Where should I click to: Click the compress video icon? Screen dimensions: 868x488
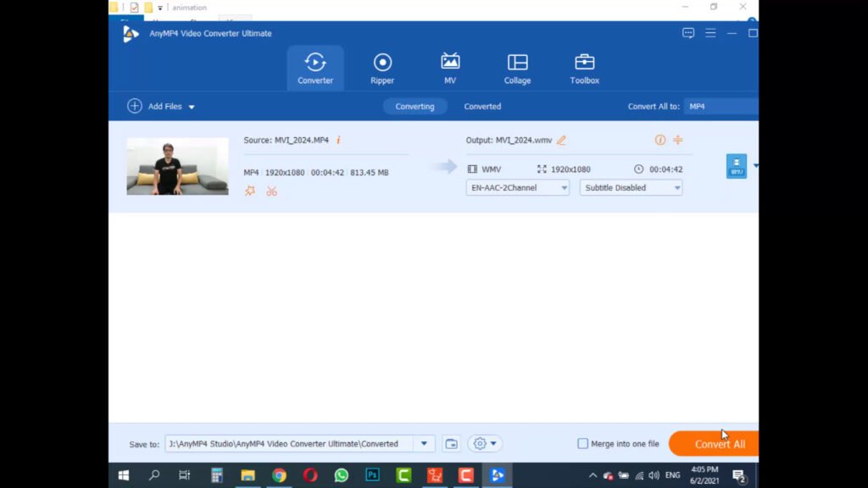(x=677, y=140)
